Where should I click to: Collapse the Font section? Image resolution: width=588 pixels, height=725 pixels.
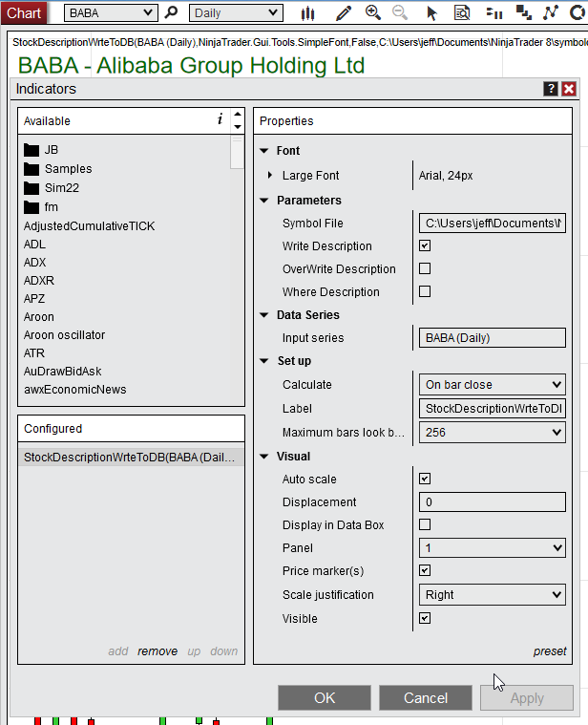pyautogui.click(x=264, y=151)
